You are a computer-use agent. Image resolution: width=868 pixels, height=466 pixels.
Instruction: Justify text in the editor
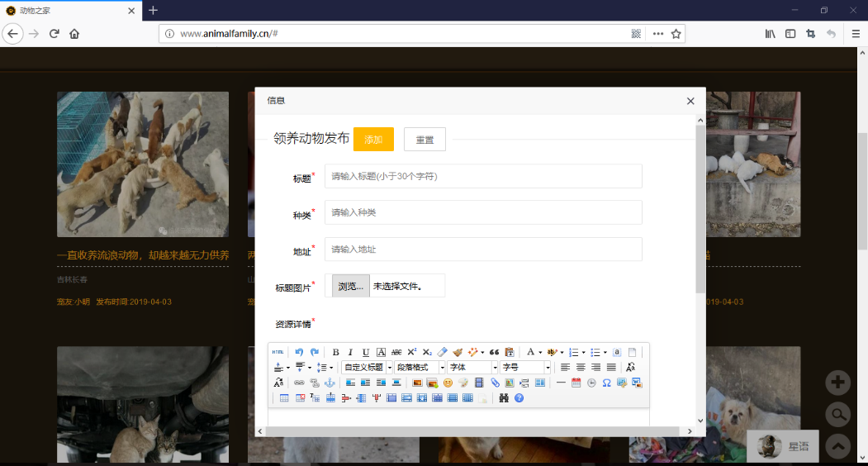tap(611, 368)
